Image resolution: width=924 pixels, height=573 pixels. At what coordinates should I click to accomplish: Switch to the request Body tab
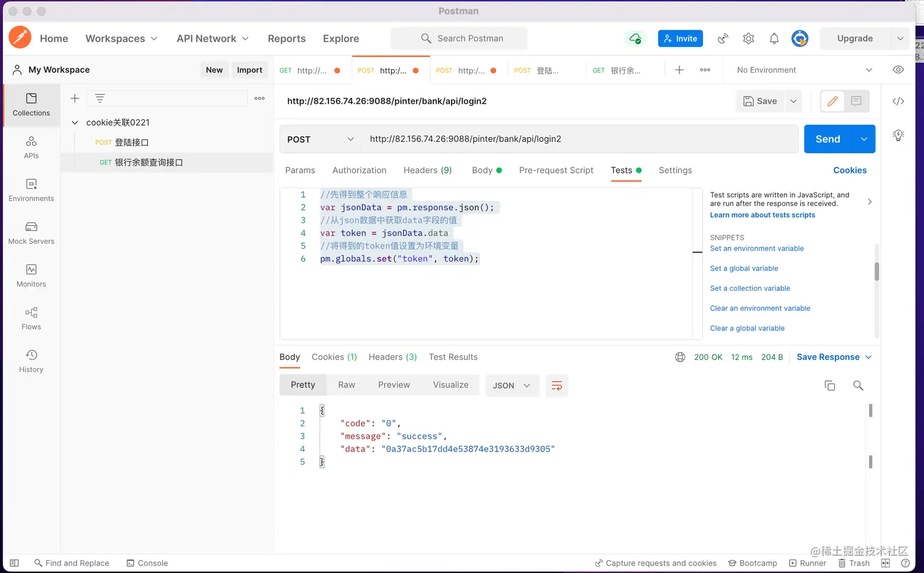click(x=486, y=170)
